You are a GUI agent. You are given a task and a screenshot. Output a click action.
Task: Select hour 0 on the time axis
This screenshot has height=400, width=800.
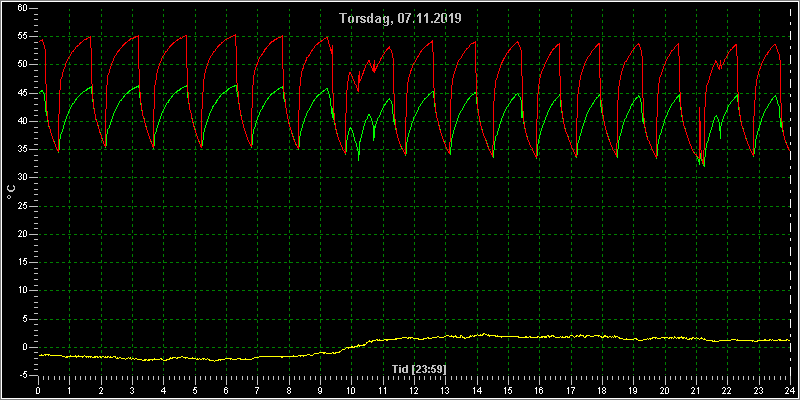[38, 390]
